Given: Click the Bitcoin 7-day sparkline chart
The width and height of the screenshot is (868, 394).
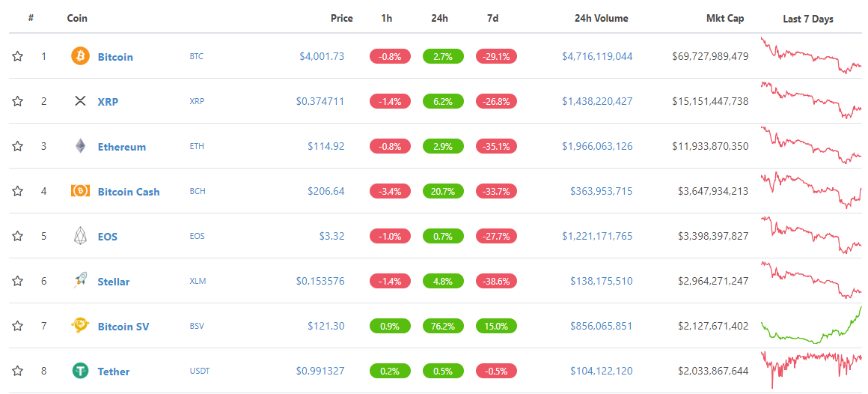Looking at the screenshot, I should coord(811,55).
